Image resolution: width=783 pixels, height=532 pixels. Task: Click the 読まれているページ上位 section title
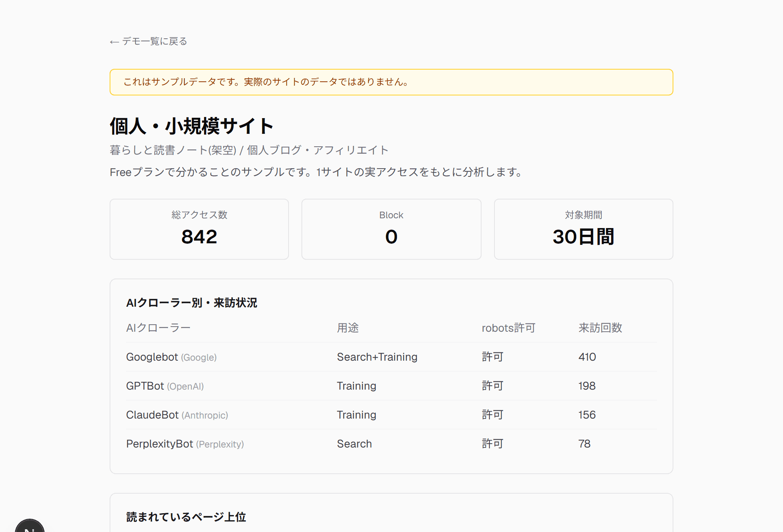point(186,517)
